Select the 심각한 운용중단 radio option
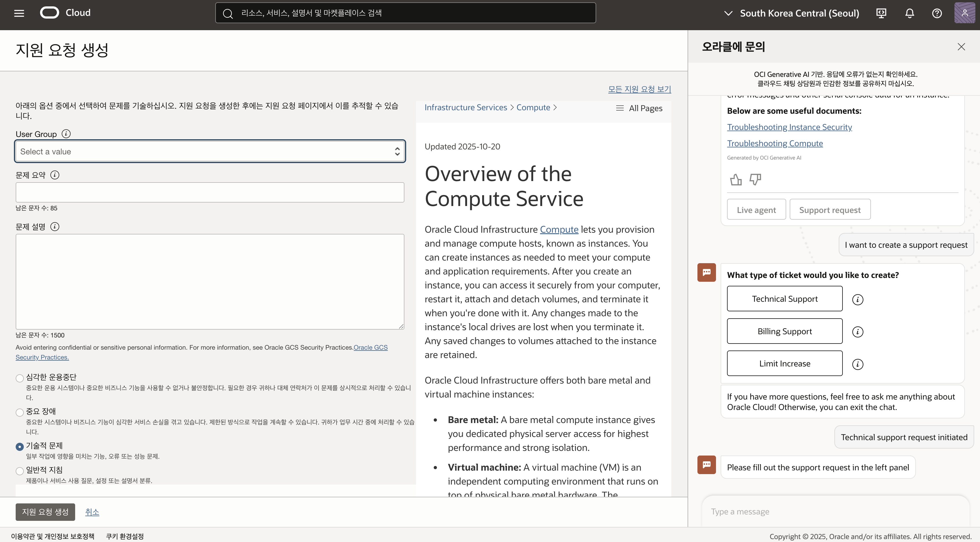Image resolution: width=980 pixels, height=542 pixels. point(20,378)
